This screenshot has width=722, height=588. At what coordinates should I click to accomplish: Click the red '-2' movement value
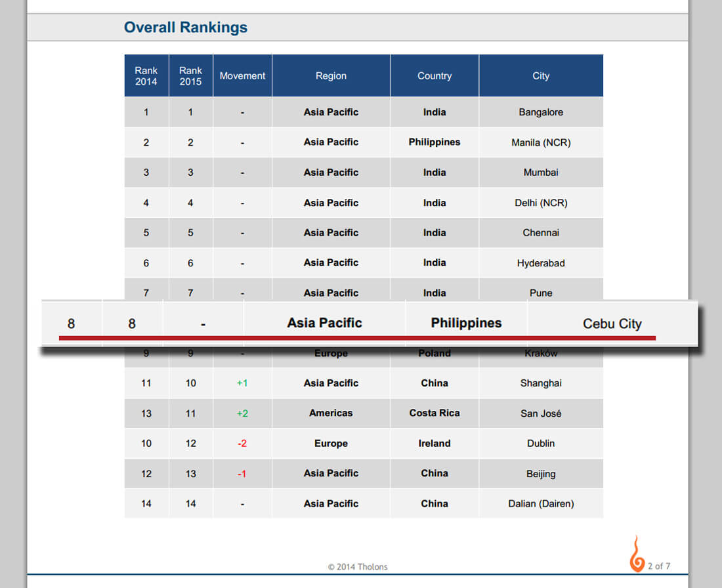tap(242, 444)
